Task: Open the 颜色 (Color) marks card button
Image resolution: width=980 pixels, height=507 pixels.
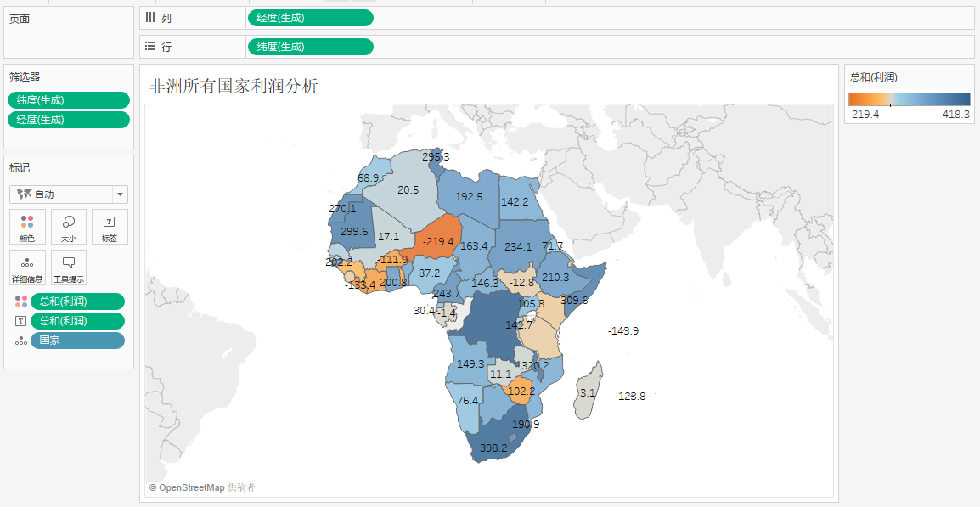Action: 28,227
